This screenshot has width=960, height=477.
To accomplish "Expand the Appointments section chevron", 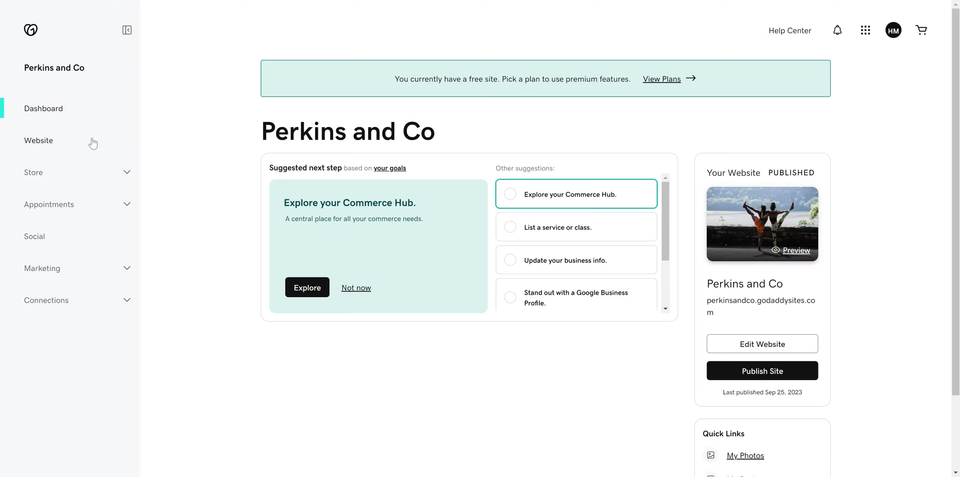I will (127, 204).
